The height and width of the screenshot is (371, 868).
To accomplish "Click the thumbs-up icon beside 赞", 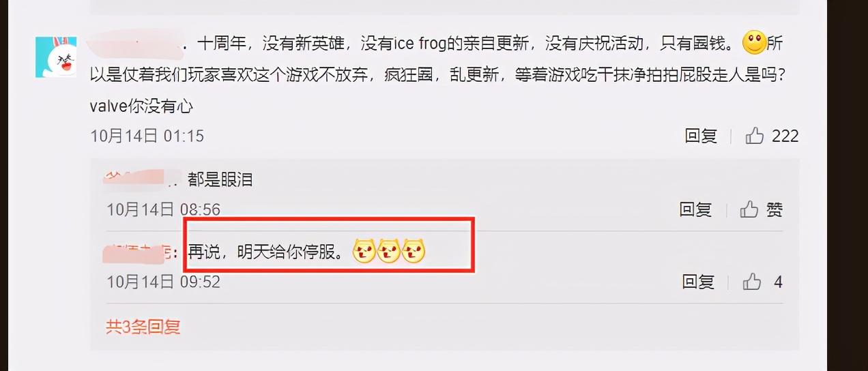I will (x=749, y=209).
